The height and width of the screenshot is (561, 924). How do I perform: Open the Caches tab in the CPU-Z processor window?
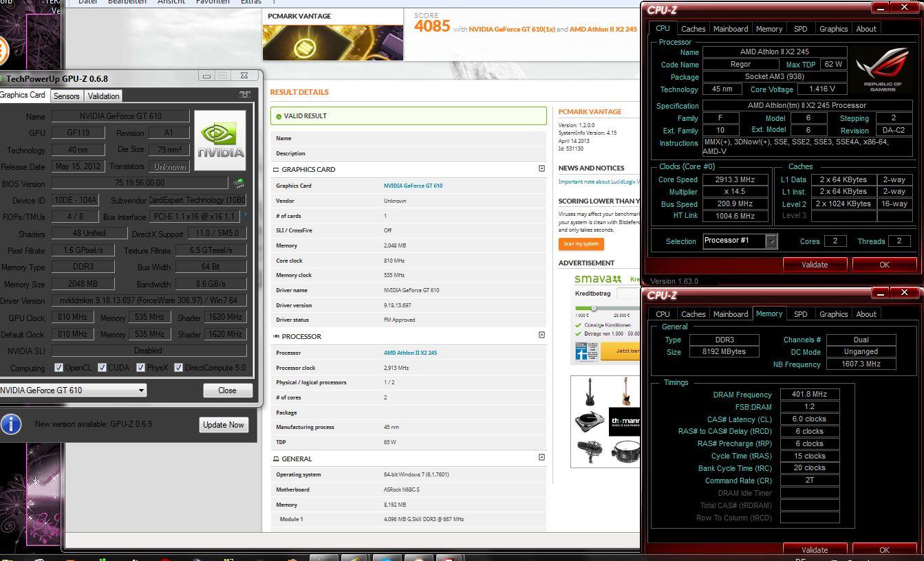coord(693,29)
